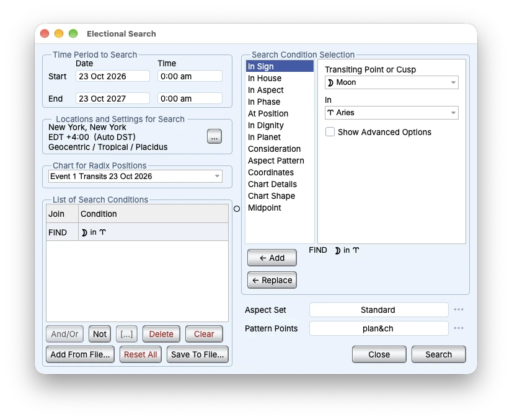Click Add From File button
The width and height of the screenshot is (512, 420).
pos(80,354)
